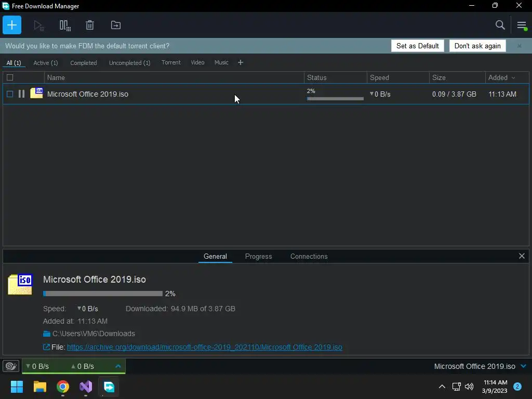The image size is (532, 399).
Task: Toggle the select-all checkbox in header
Action: click(10, 77)
